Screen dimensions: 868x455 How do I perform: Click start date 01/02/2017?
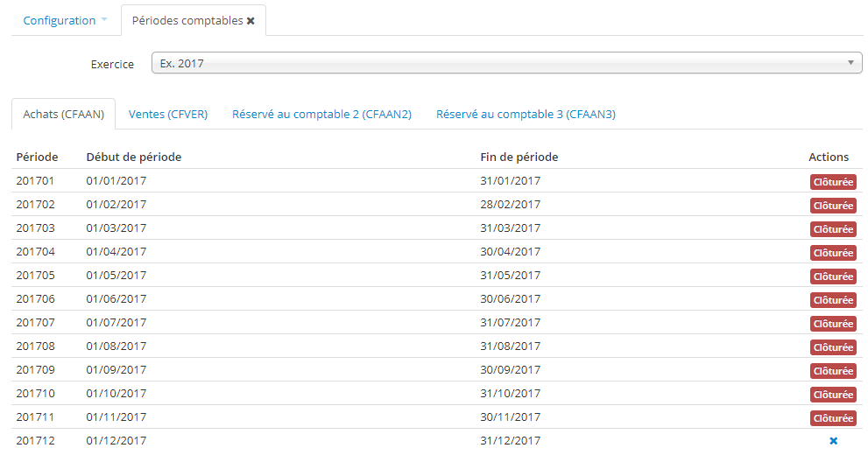tap(116, 205)
